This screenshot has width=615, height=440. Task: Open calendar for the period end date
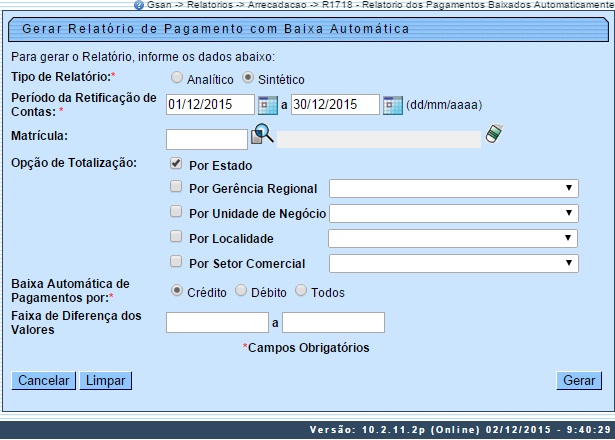coord(392,105)
